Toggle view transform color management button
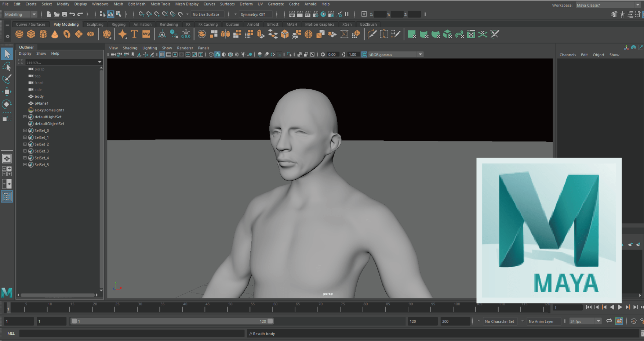This screenshot has width=644, height=341. click(x=364, y=54)
